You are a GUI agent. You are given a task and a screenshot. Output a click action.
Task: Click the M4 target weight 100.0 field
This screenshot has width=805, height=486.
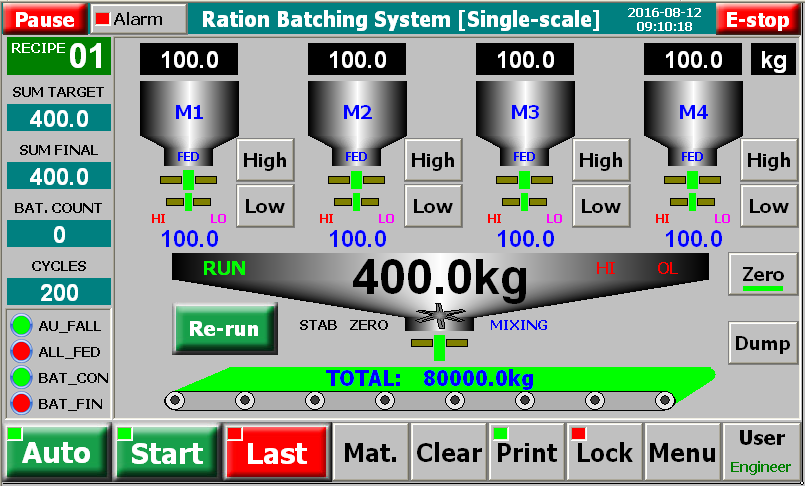pyautogui.click(x=693, y=60)
